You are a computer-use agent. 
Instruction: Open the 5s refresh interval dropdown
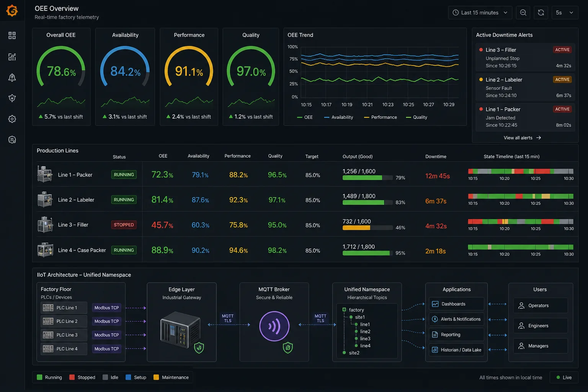click(565, 13)
